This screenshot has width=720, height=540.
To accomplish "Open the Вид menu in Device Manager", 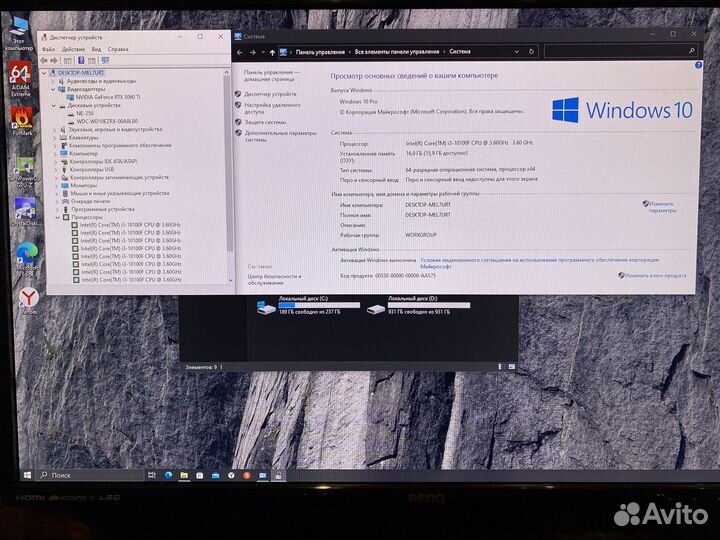I will pyautogui.click(x=96, y=49).
